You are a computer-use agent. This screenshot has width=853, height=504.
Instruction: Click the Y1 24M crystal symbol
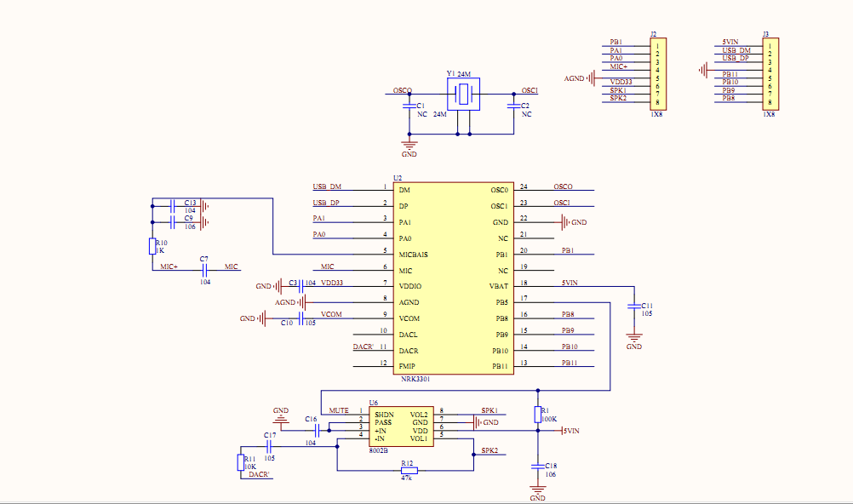click(461, 94)
